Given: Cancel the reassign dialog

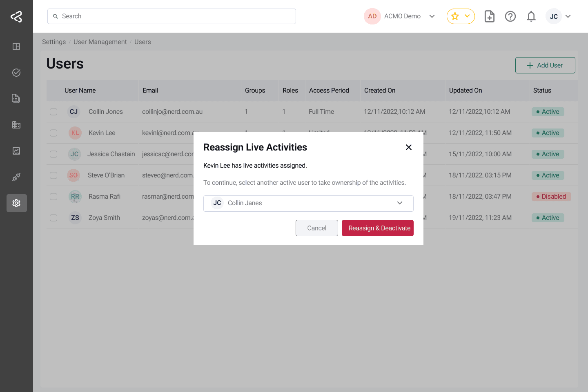Looking at the screenshot, I should [x=316, y=228].
